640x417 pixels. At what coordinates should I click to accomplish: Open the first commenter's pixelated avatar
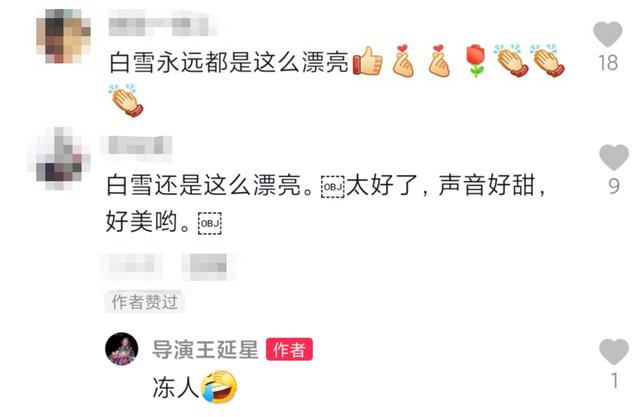pos(63,36)
